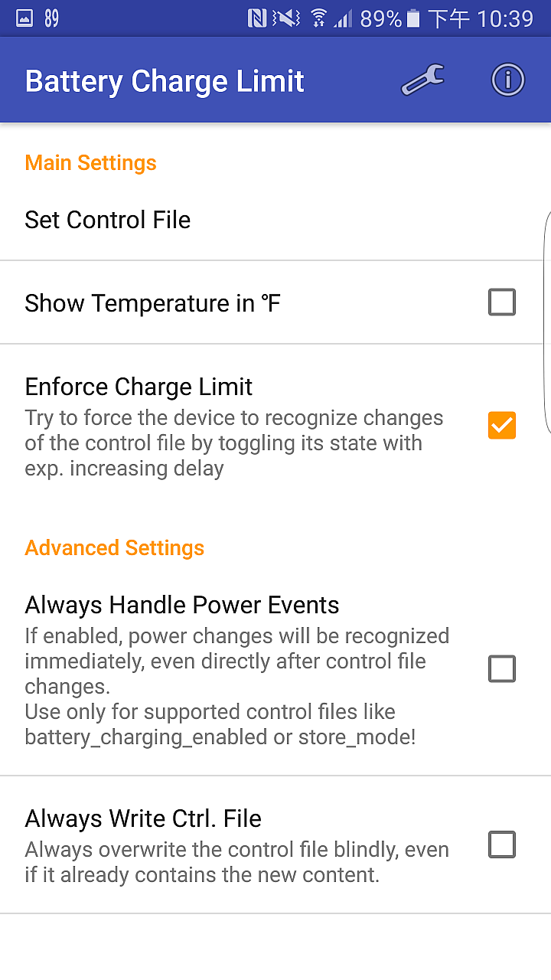Enable Always Handle Power Events checkbox
Image resolution: width=551 pixels, height=980 pixels.
click(x=502, y=669)
